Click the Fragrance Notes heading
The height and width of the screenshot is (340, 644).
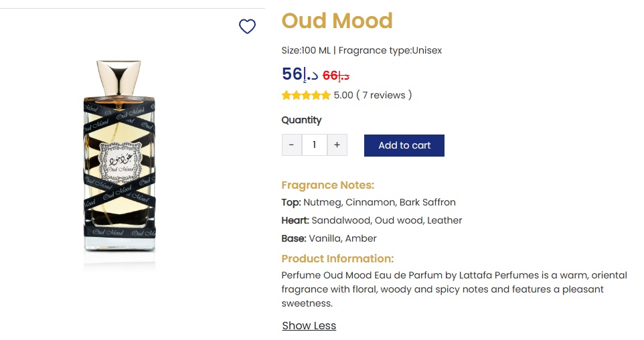pos(327,185)
